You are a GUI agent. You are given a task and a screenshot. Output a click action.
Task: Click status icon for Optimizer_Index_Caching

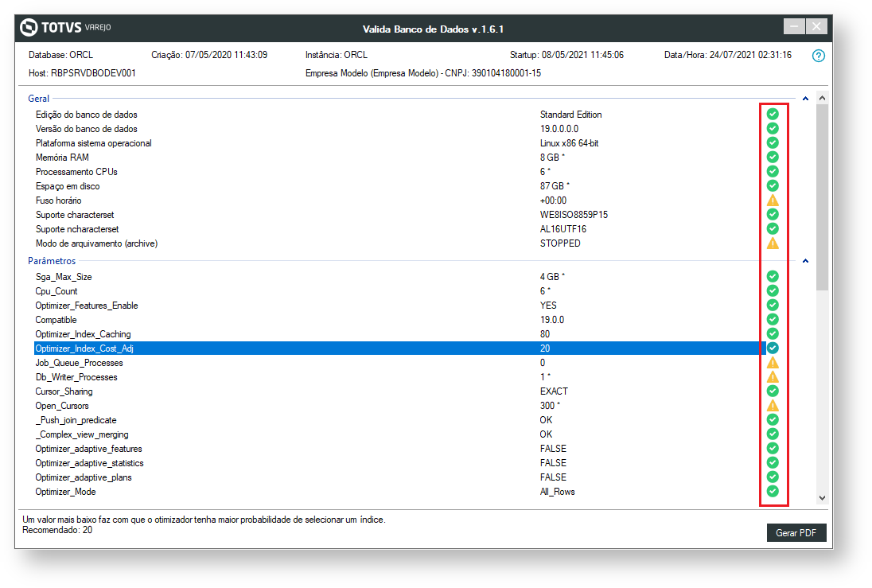[x=773, y=333]
